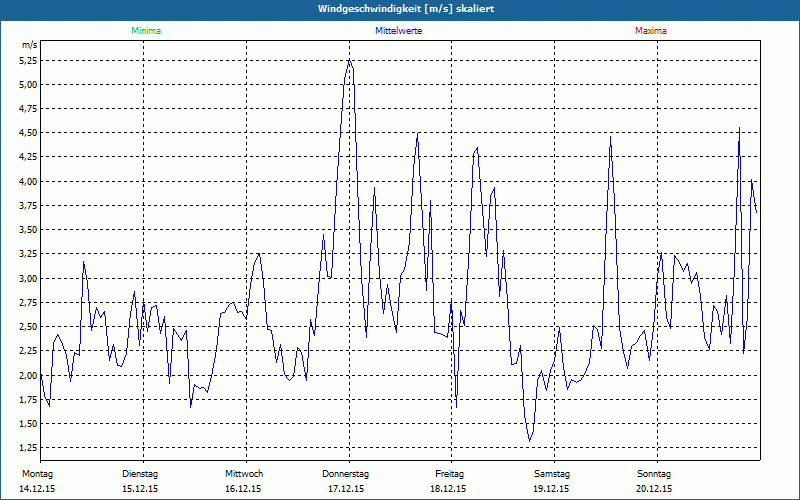This screenshot has height=500, width=800.
Task: Click the 2,25 y-axis value
Action: point(29,351)
